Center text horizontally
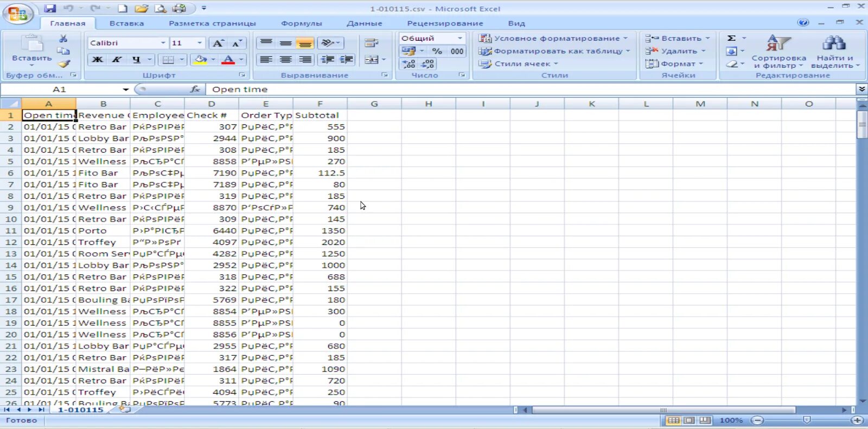The width and height of the screenshot is (868, 429). pos(285,59)
